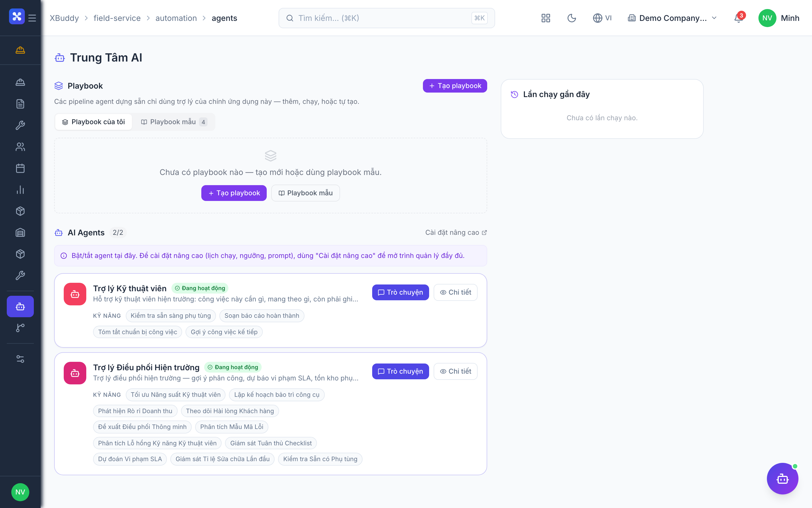Click the layers icon beside Playbook heading
The image size is (812, 508).
[59, 86]
